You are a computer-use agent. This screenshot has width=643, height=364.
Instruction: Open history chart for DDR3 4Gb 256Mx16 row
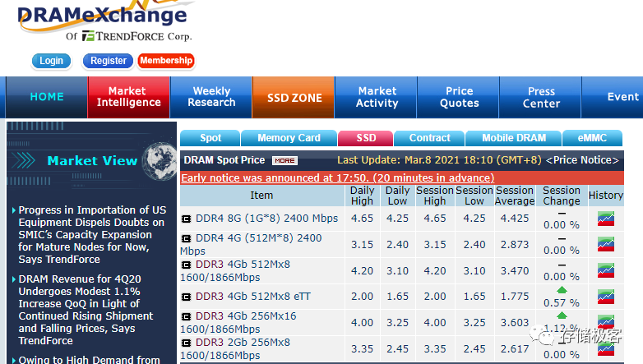[x=606, y=322]
